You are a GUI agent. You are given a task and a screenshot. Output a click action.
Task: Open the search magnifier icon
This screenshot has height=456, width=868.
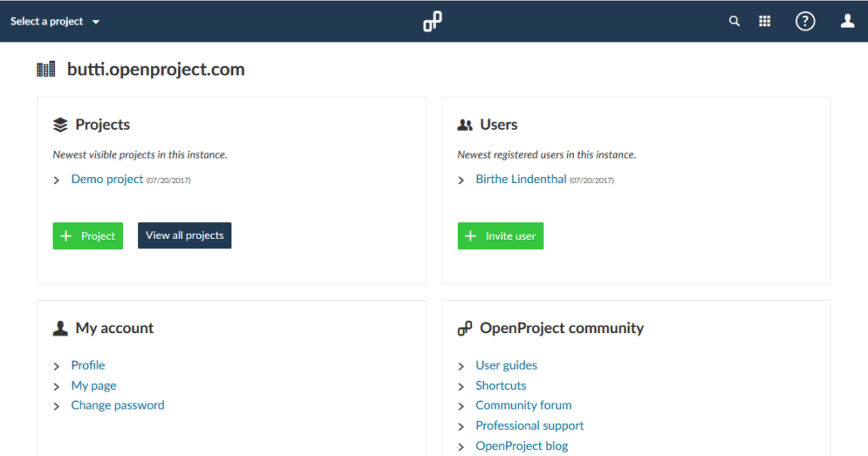[734, 21]
